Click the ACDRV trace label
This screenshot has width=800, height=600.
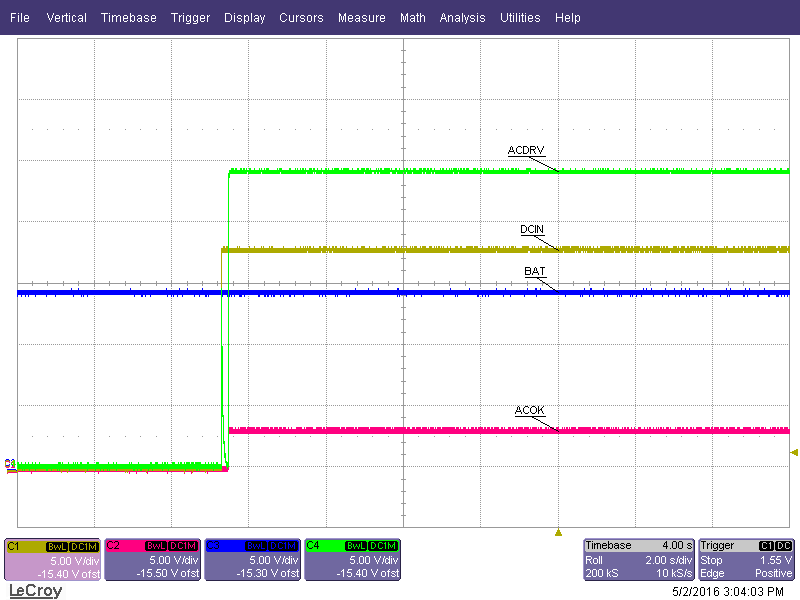pyautogui.click(x=526, y=151)
